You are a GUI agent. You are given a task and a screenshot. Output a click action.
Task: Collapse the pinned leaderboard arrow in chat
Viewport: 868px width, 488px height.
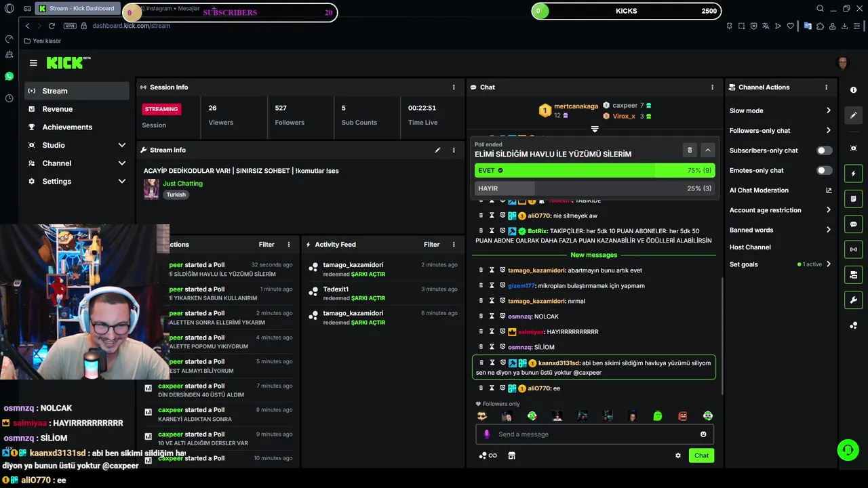[595, 129]
